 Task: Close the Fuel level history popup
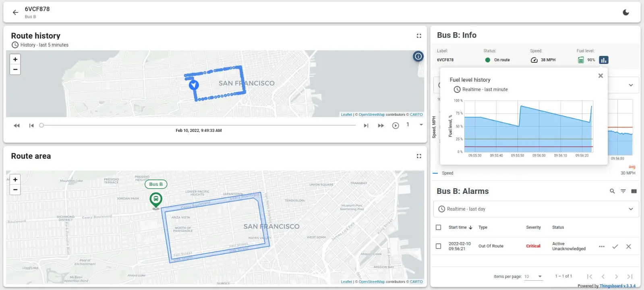pyautogui.click(x=601, y=76)
